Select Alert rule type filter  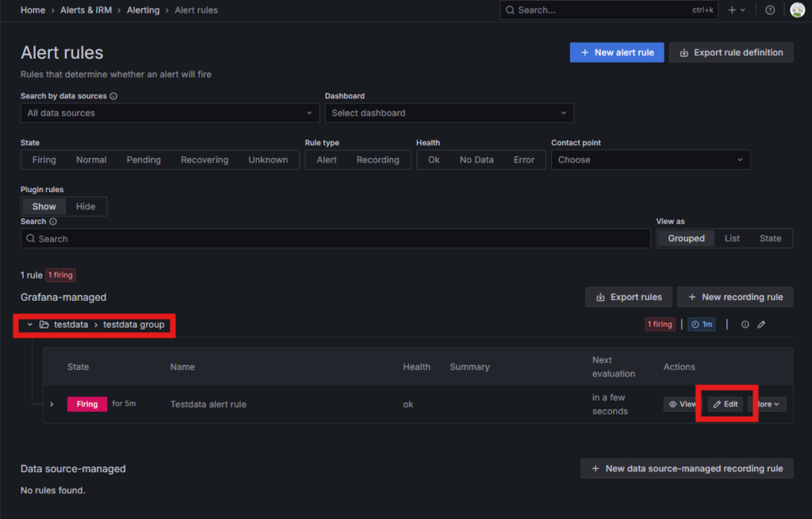click(327, 160)
